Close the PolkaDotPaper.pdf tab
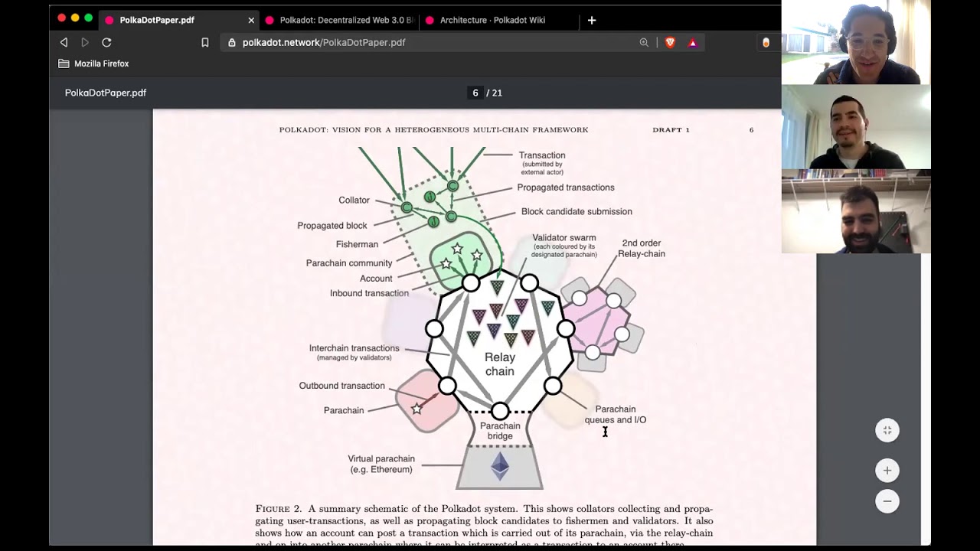This screenshot has width=980, height=551. (250, 20)
